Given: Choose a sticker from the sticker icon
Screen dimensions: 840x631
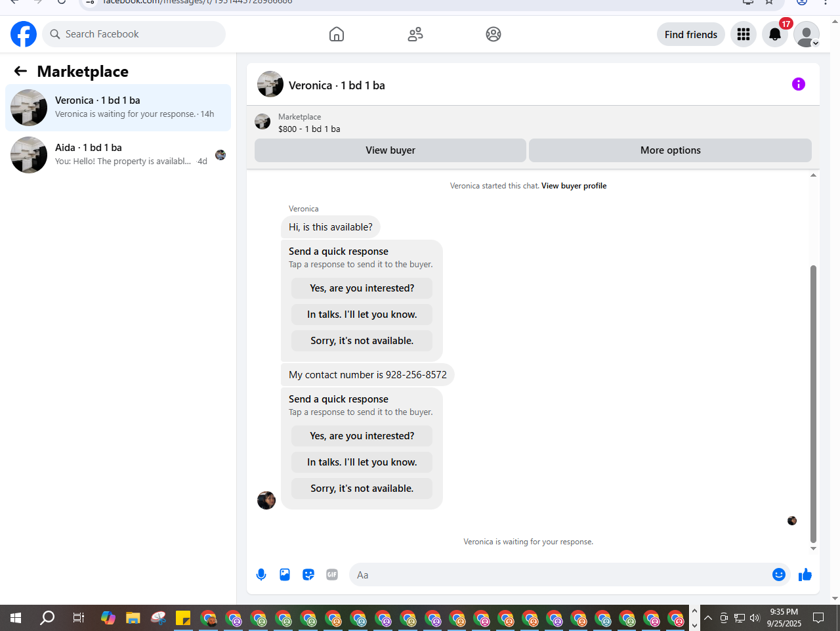Looking at the screenshot, I should 308,575.
